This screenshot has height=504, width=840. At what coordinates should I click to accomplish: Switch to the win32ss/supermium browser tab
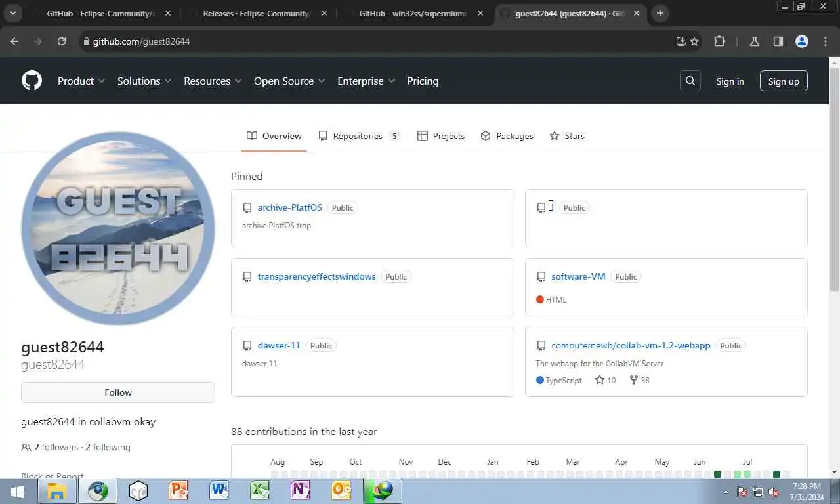(x=412, y=13)
